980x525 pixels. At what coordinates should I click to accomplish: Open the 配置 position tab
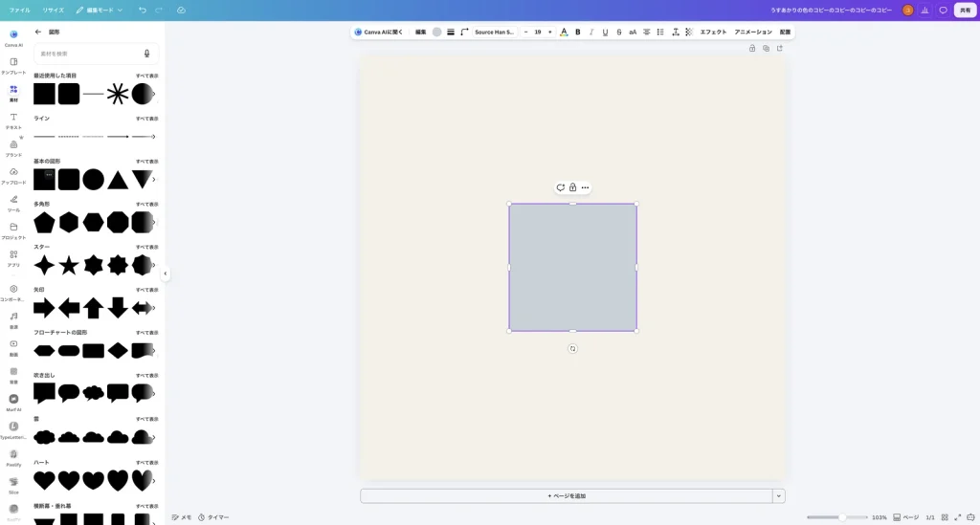[x=785, y=32]
